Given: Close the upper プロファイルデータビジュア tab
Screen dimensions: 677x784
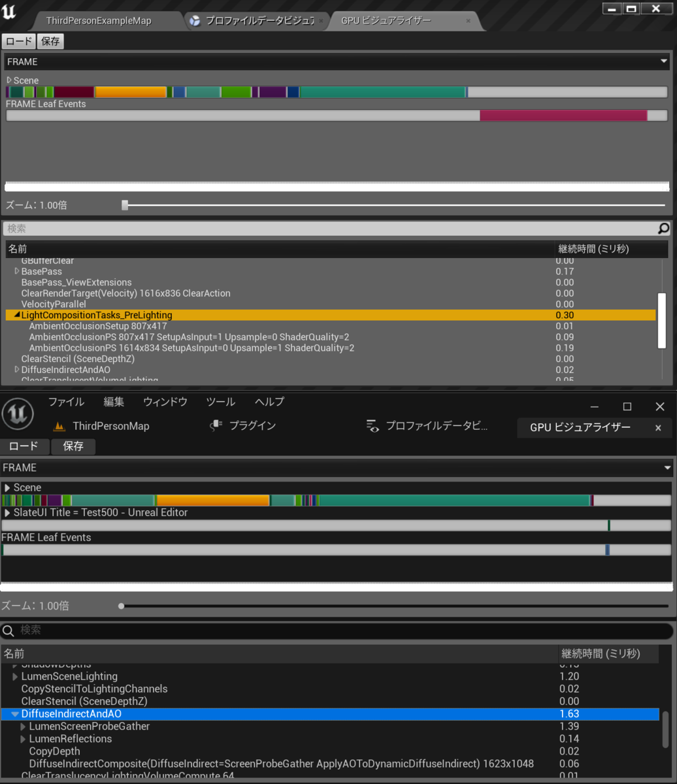Looking at the screenshot, I should (321, 21).
